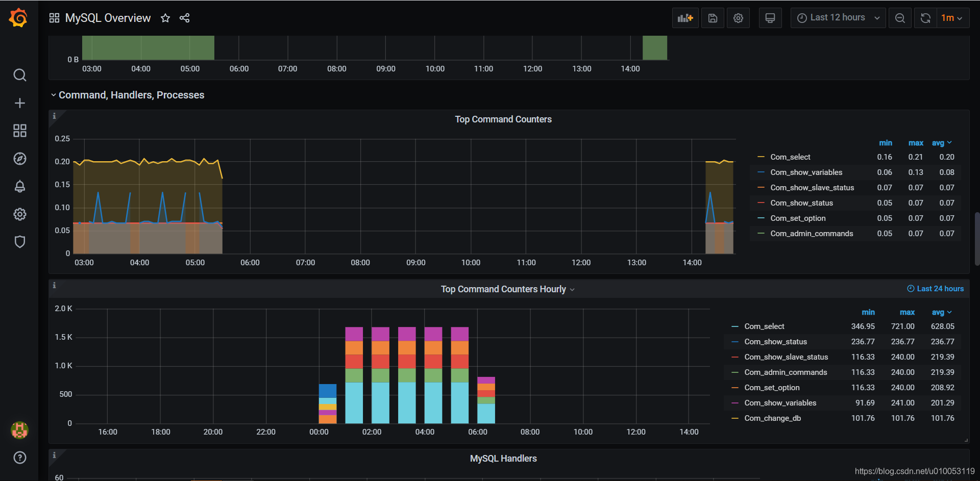Open Explore compass icon in sidebar
The height and width of the screenshot is (481, 980).
(19, 159)
